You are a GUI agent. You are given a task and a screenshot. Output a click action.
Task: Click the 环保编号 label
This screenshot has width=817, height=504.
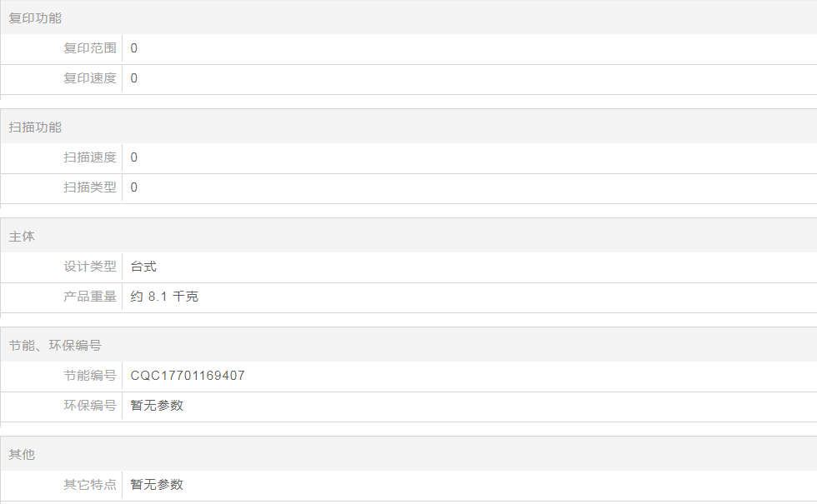(90, 406)
